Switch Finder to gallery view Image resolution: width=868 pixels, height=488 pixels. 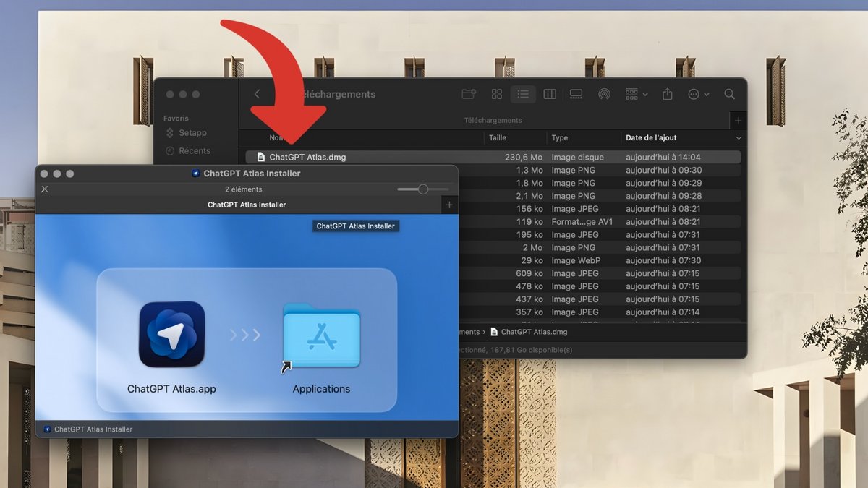(576, 94)
